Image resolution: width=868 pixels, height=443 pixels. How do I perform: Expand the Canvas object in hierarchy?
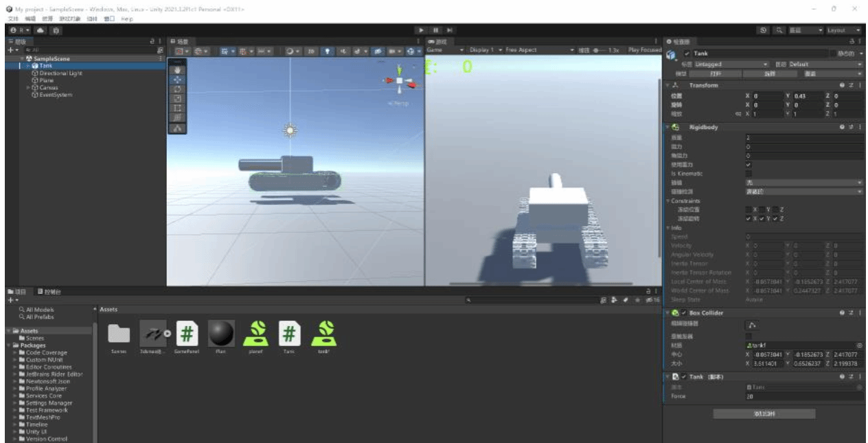pos(28,88)
